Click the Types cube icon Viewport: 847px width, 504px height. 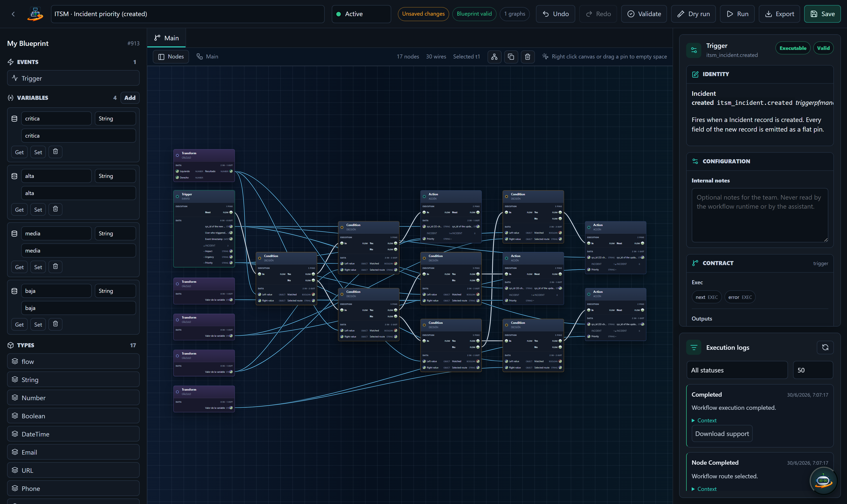coord(11,345)
